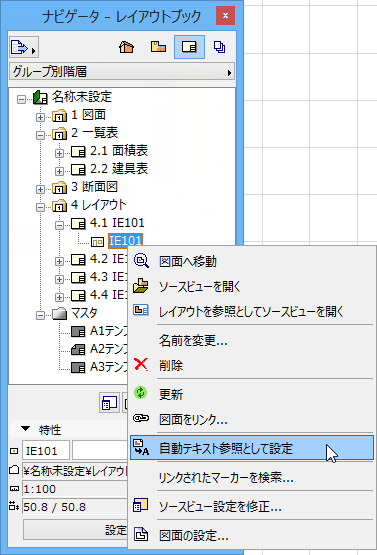Open the View Map navigator icon
The width and height of the screenshot is (377, 555).
click(158, 47)
